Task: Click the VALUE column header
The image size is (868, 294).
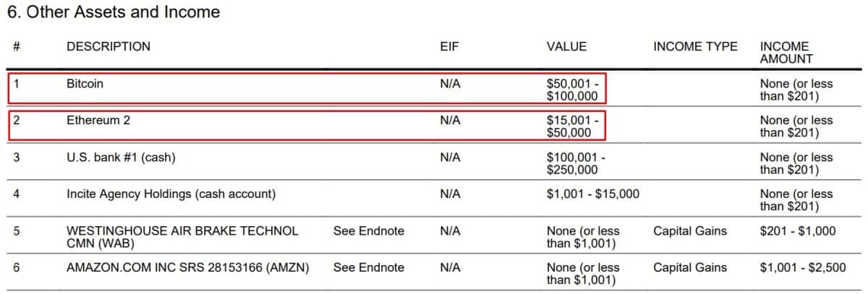Action: (566, 47)
